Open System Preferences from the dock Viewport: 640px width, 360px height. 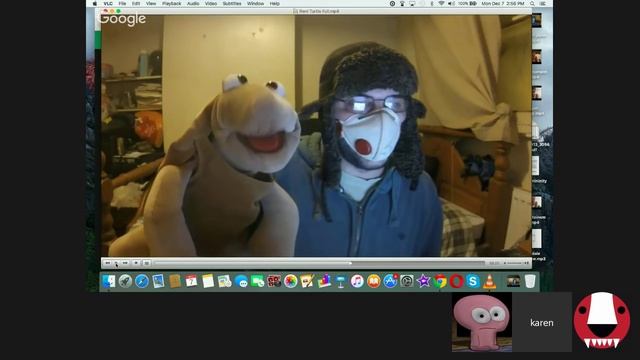pos(407,281)
